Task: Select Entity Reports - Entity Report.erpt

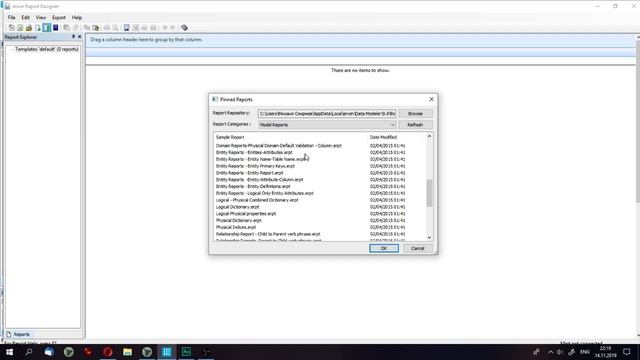Action: [249, 173]
